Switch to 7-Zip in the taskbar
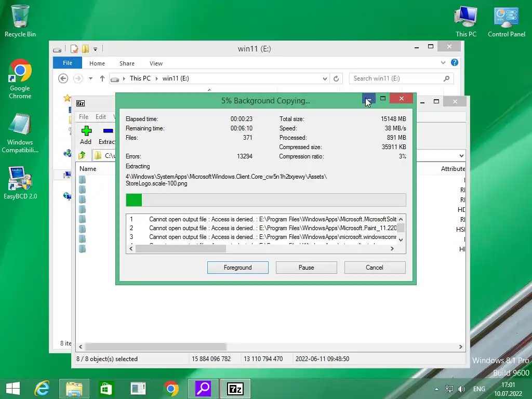The height and width of the screenshot is (399, 532). pyautogui.click(x=235, y=389)
